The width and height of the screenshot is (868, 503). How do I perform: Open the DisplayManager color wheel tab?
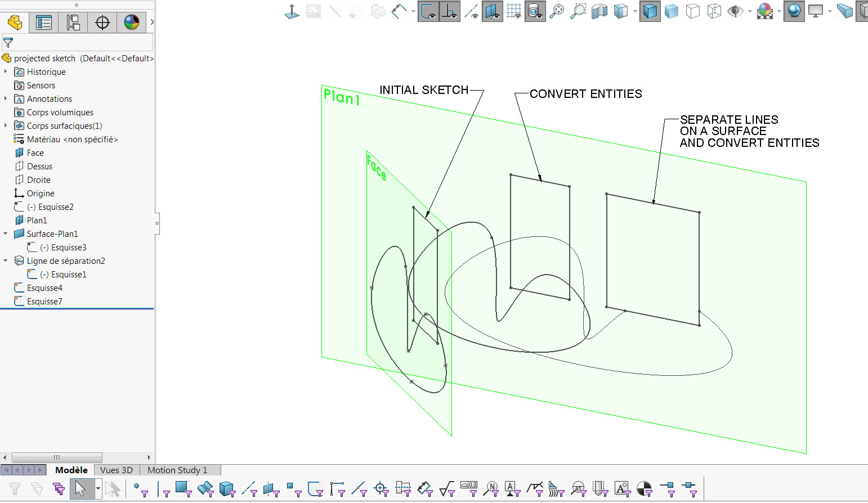click(x=131, y=23)
